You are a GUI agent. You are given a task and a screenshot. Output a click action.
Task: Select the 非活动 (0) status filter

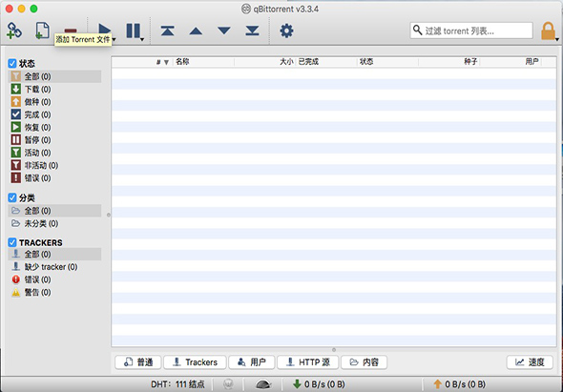tap(54, 166)
